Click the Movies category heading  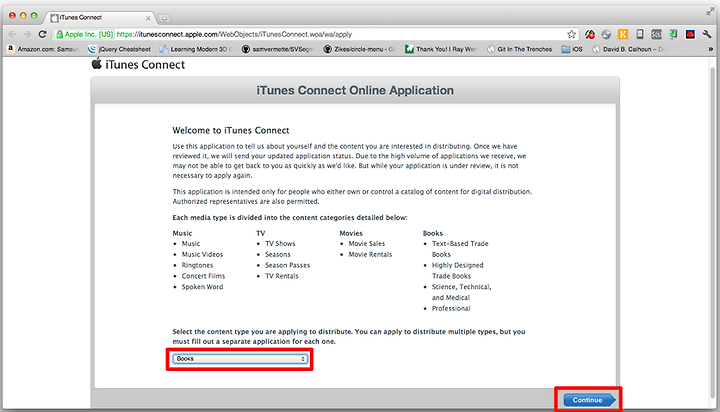tap(351, 233)
